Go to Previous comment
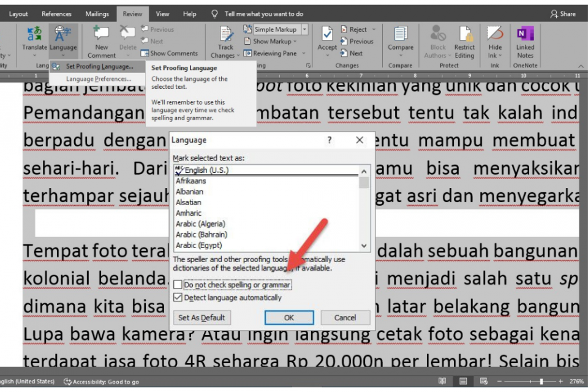The height and width of the screenshot is (392, 588). click(157, 29)
